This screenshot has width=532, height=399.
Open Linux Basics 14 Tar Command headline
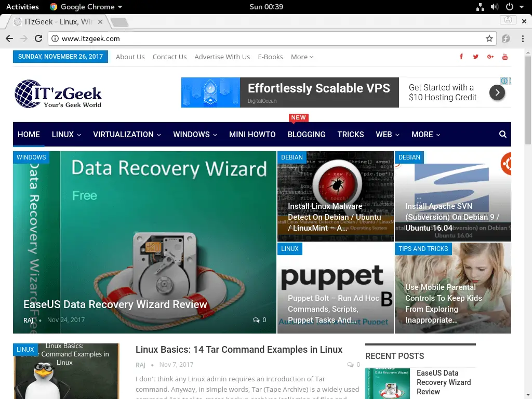[239, 350]
